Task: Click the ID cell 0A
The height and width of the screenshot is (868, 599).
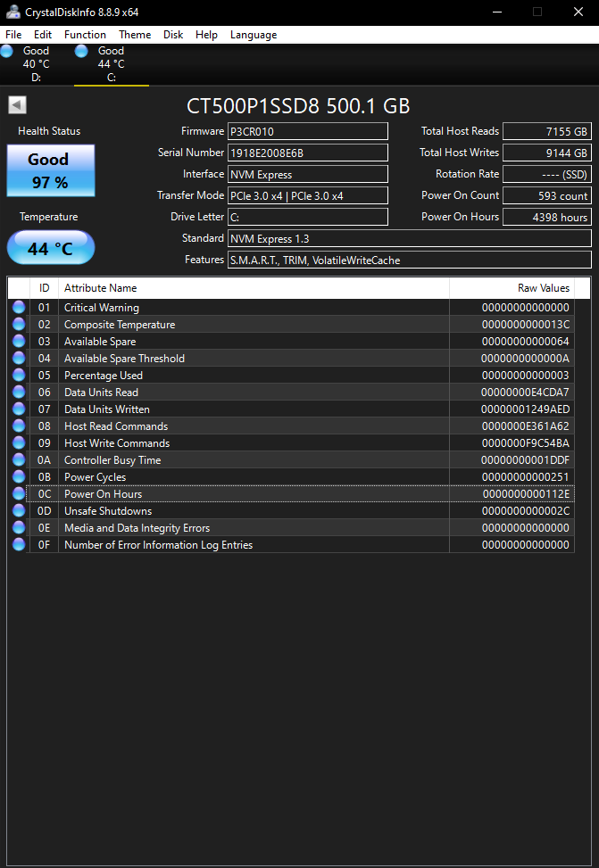Action: point(45,460)
